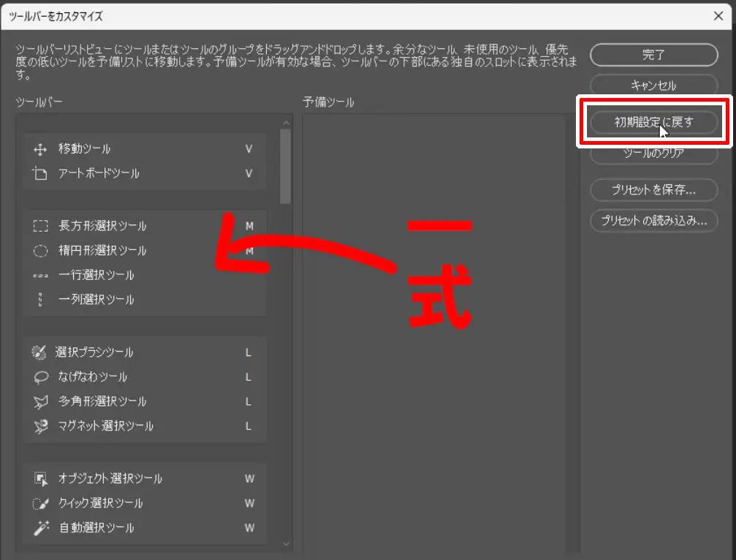
Task: Select the Artboard tool icon
Action: point(40,174)
